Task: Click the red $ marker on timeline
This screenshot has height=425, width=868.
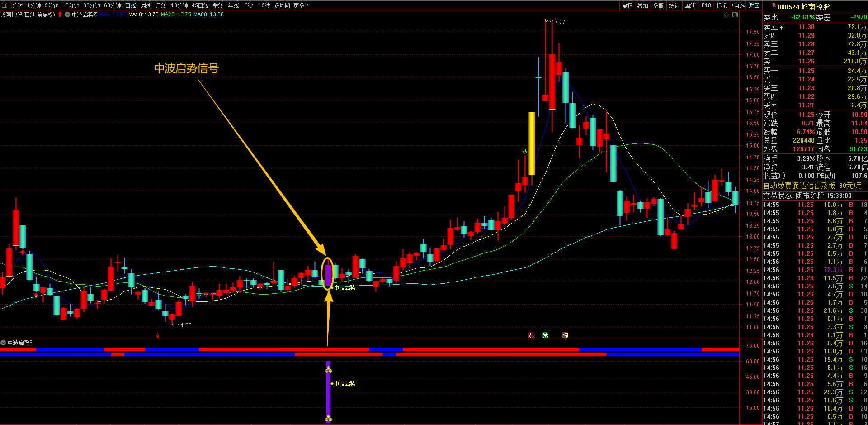Action: tap(157, 335)
